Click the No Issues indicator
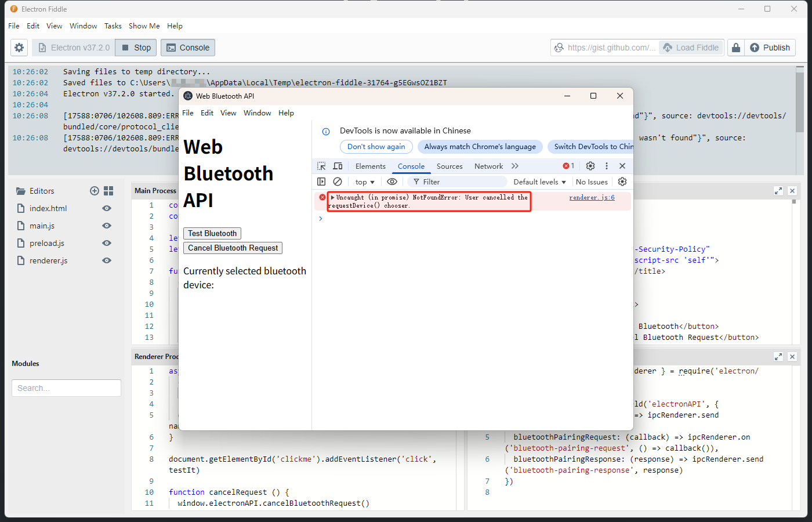 coord(592,182)
